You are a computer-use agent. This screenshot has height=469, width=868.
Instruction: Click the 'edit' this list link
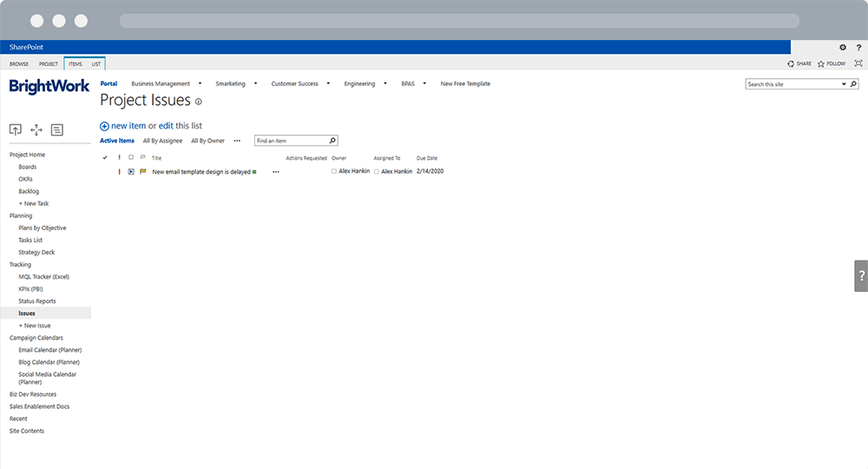[x=166, y=126]
